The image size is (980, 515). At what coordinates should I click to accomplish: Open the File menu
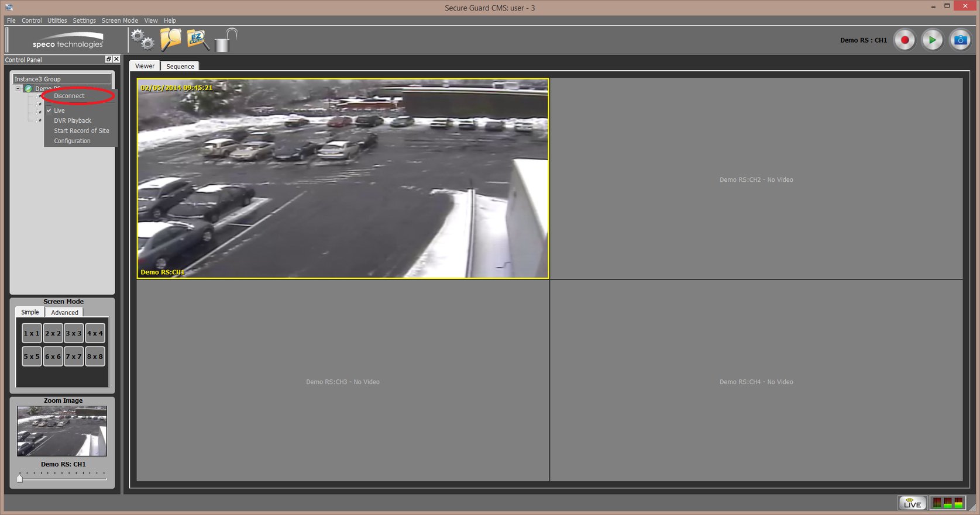[x=11, y=20]
